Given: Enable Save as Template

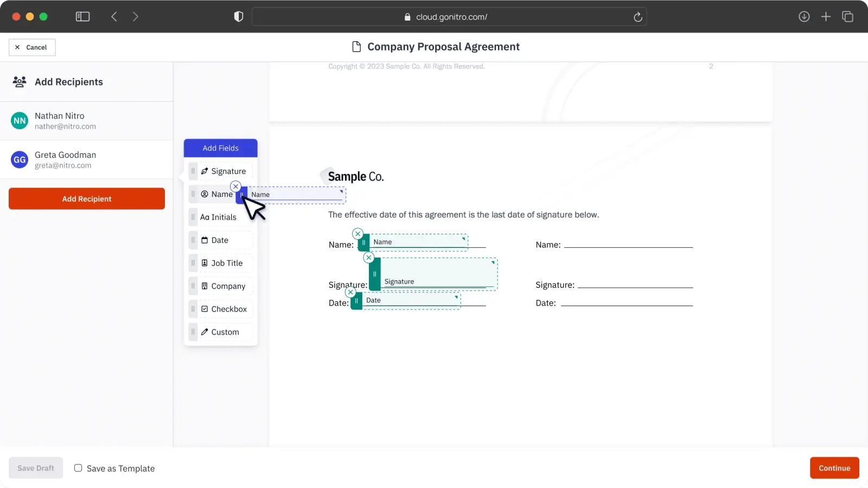Looking at the screenshot, I should [x=78, y=468].
